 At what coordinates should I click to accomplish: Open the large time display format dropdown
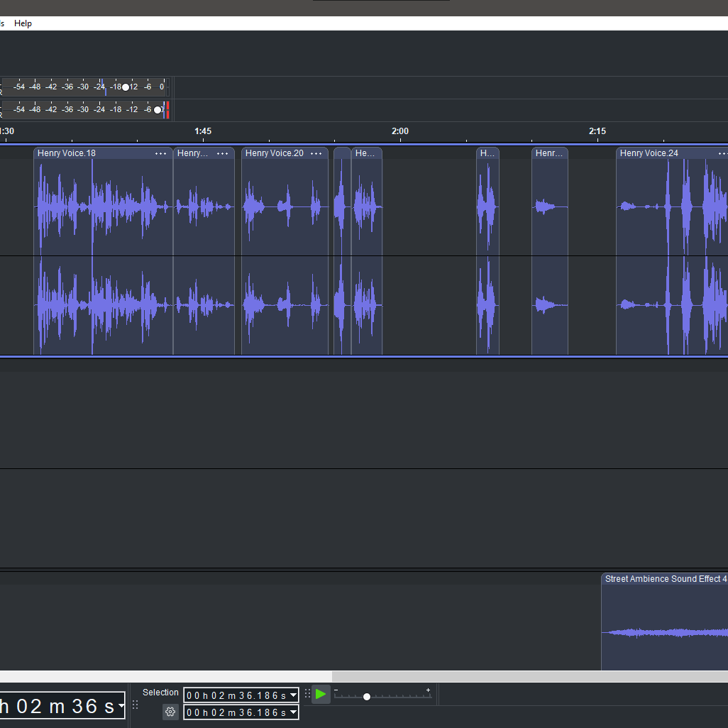(121, 706)
